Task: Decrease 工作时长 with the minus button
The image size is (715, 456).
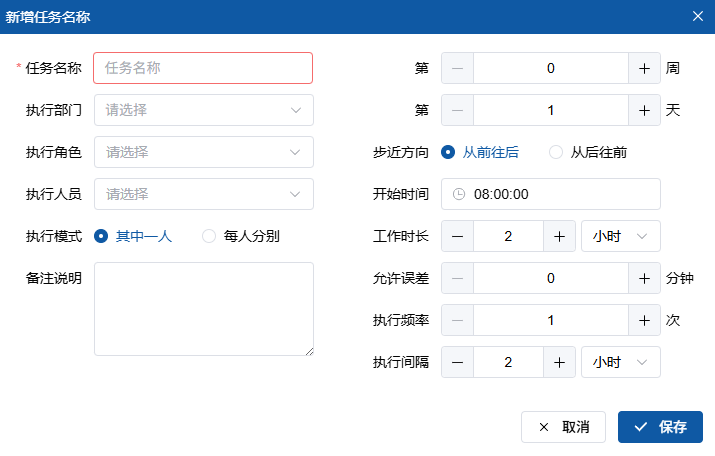Action: 457,236
